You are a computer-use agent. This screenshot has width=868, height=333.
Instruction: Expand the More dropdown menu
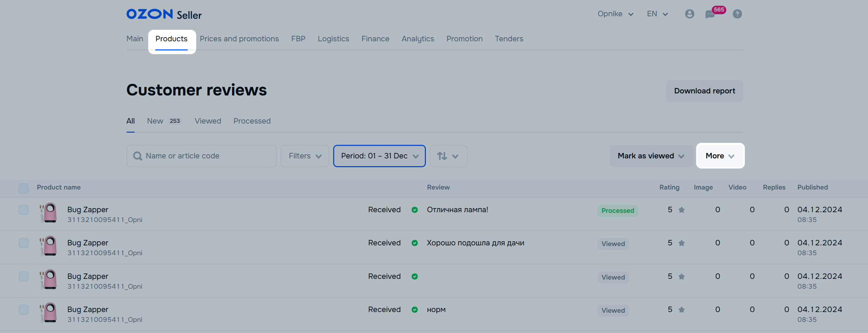coord(720,156)
